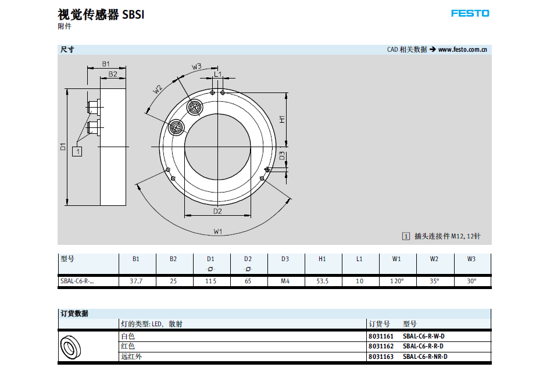Click the 订货数据 section header
543x392 pixels.
point(74,313)
